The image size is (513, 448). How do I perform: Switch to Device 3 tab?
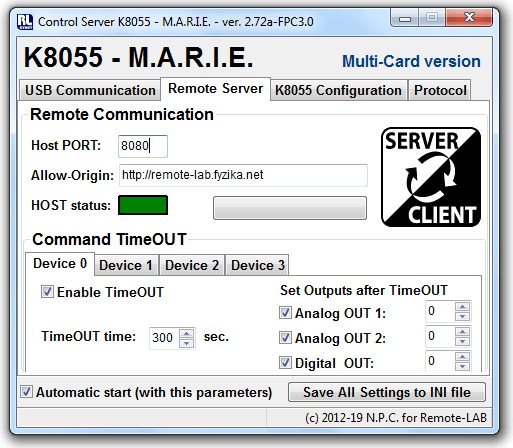coord(257,265)
